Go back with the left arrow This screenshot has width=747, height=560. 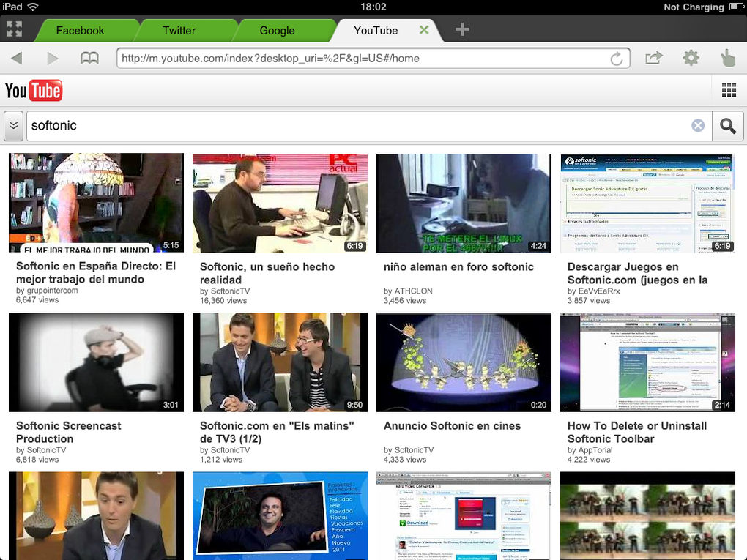[17, 58]
